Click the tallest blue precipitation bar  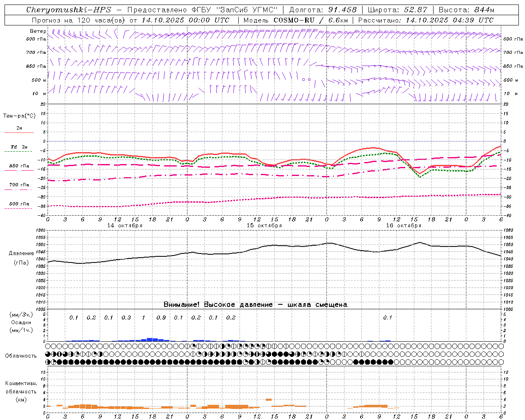[150, 340]
